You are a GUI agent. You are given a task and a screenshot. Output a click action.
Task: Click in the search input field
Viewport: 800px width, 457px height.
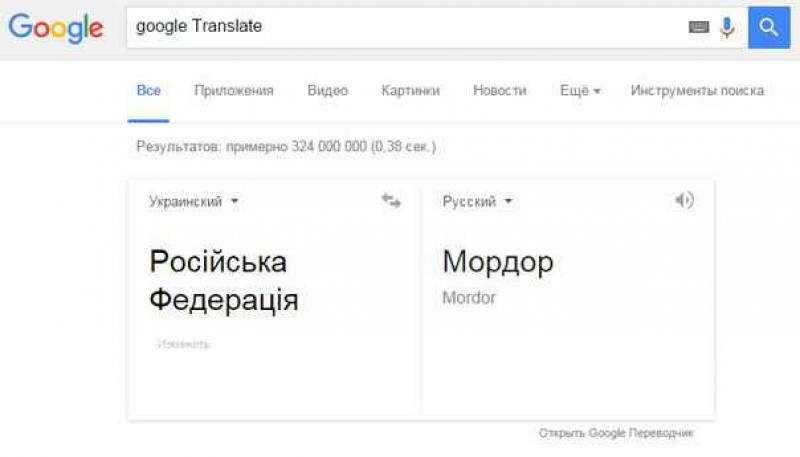[x=400, y=27]
